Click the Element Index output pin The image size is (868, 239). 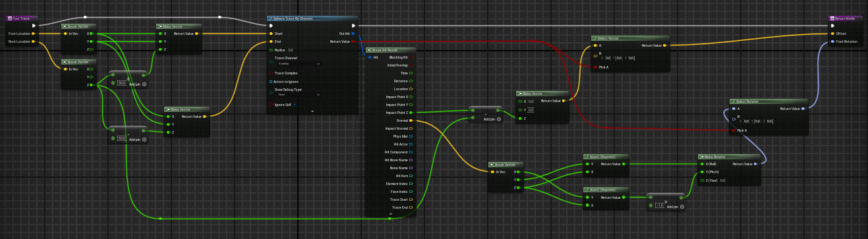tap(412, 184)
